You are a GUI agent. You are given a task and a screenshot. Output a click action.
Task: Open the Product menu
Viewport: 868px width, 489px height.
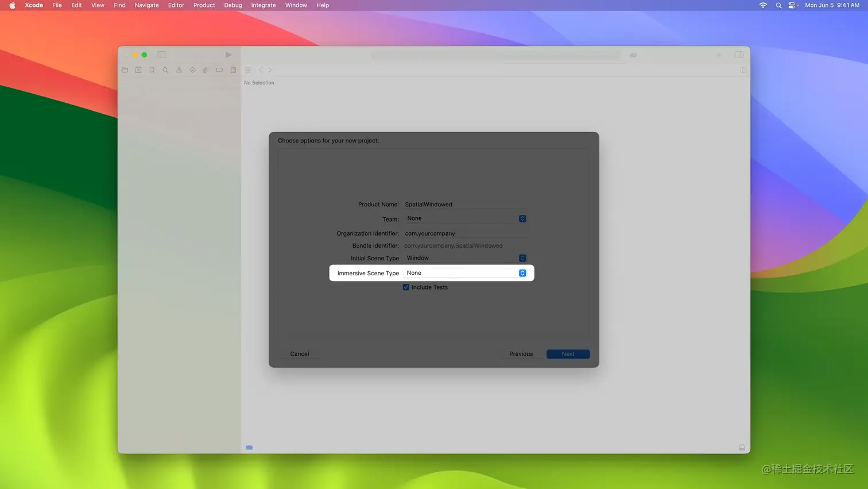(204, 5)
